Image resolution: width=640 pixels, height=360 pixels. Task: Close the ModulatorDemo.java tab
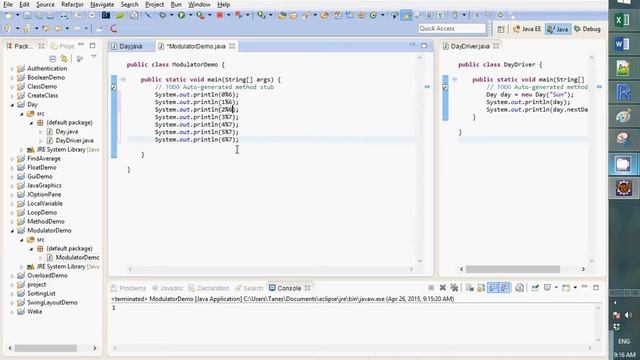pos(232,46)
